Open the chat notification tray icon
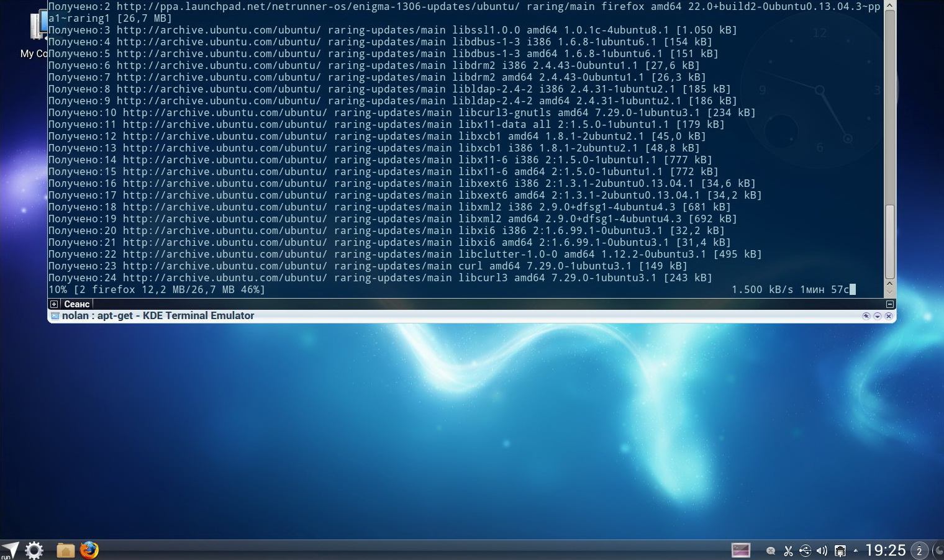Image resolution: width=944 pixels, height=560 pixels. point(771,551)
